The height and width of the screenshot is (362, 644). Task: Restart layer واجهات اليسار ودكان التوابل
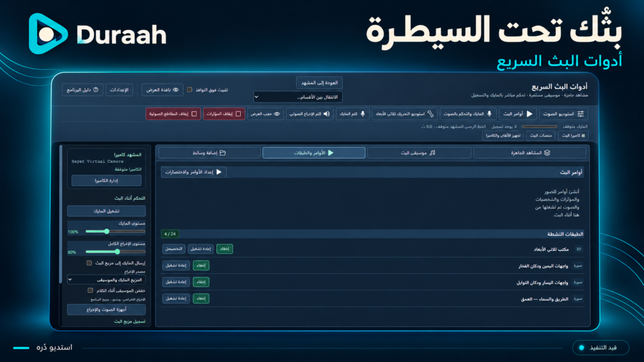(x=176, y=282)
